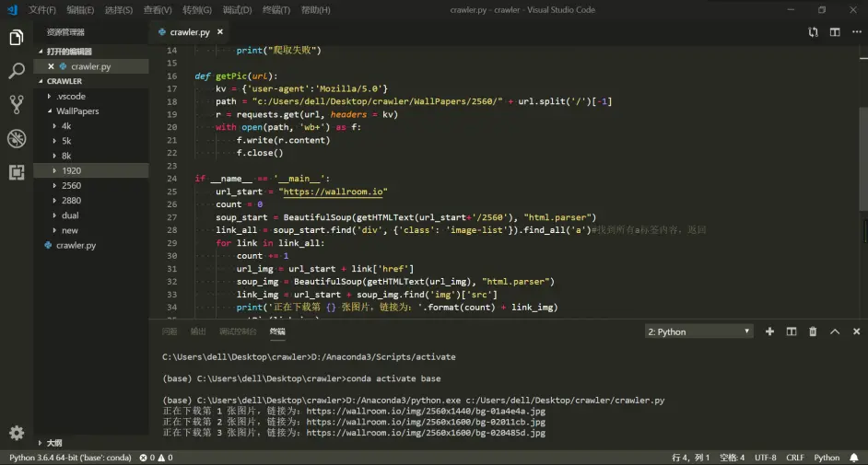Image resolution: width=868 pixels, height=465 pixels.
Task: Select the crawler.py editor tab
Action: 189,32
